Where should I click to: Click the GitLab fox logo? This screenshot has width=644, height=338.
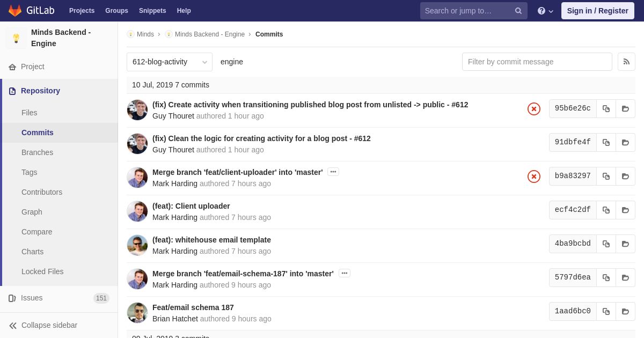[15, 11]
